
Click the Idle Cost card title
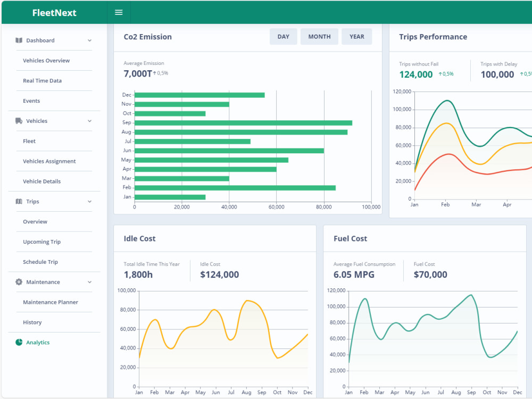tap(139, 238)
